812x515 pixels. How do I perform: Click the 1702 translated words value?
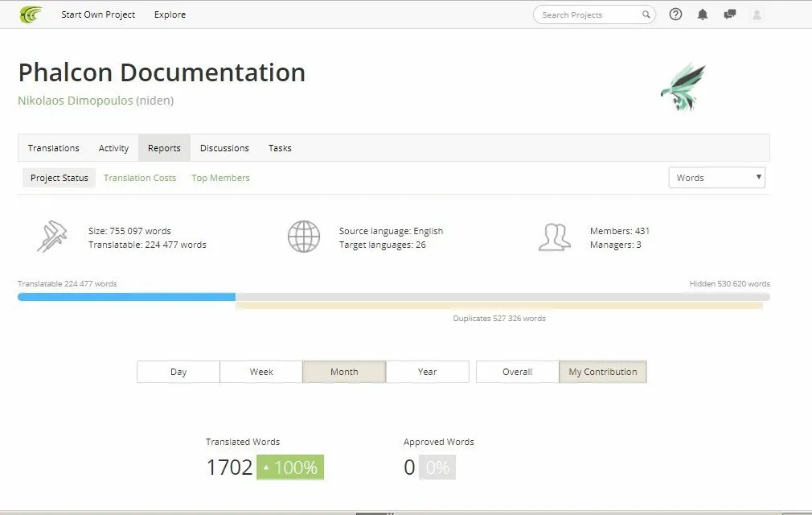click(229, 468)
